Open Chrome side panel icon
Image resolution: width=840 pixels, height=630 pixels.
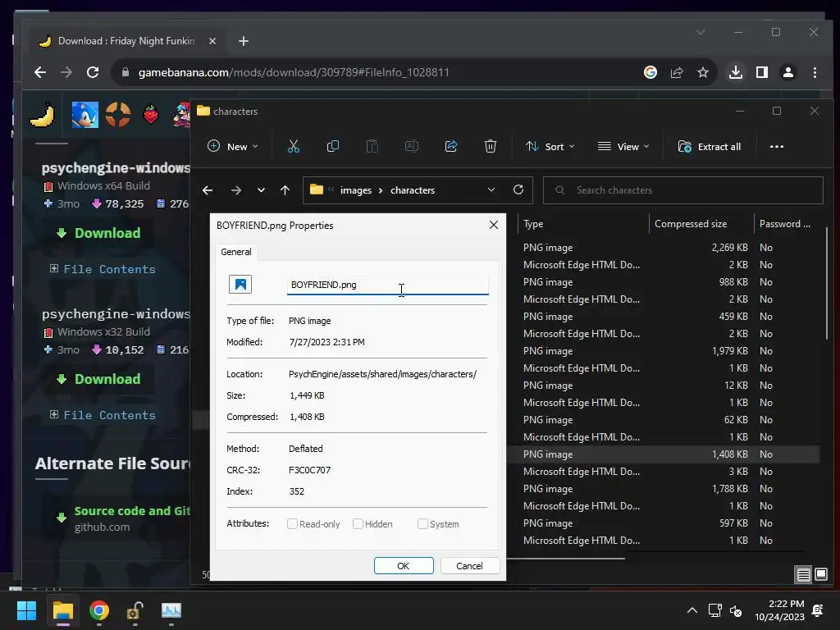[762, 72]
